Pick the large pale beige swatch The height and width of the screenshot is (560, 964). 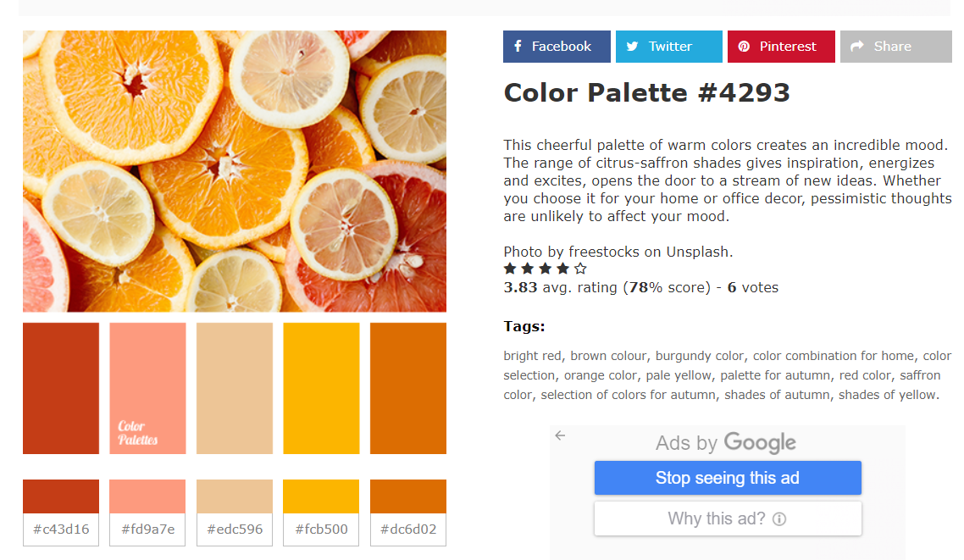tap(235, 388)
